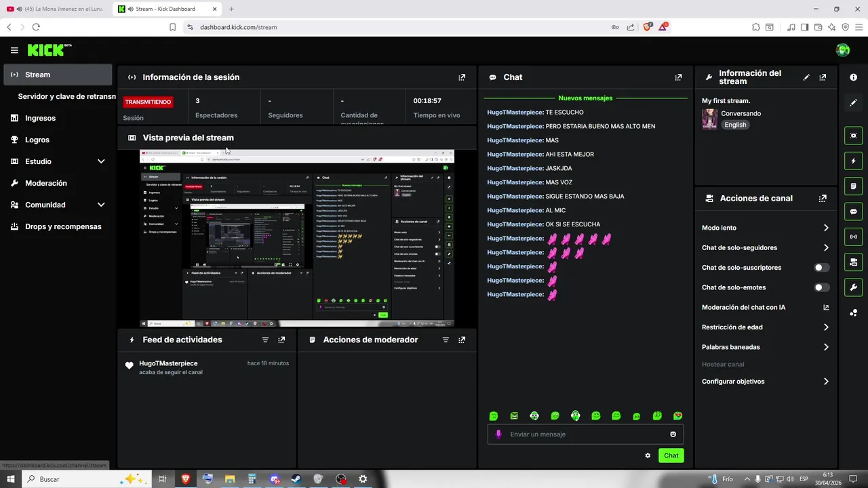Pop out the Acciones de moderador panel

462,340
